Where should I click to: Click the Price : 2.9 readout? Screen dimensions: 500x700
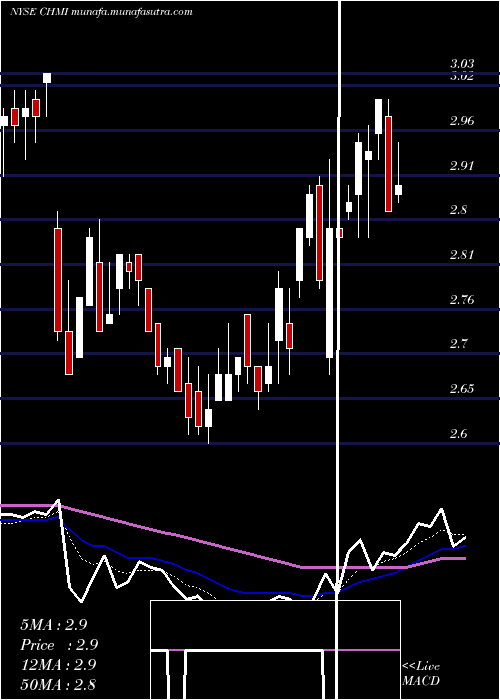click(59, 645)
